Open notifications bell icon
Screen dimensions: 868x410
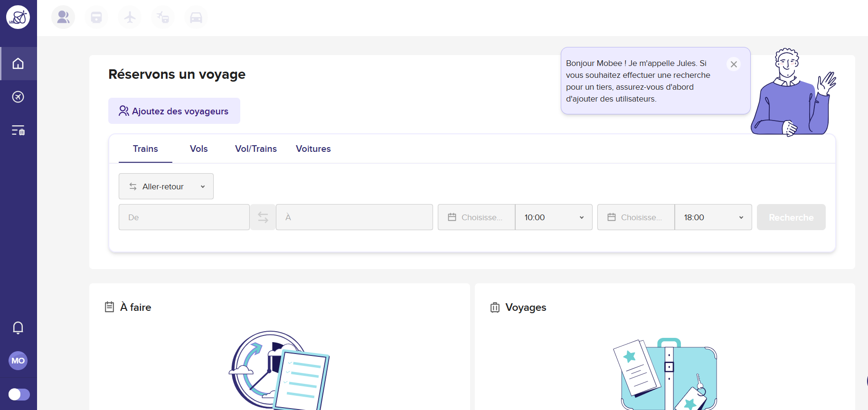point(18,327)
